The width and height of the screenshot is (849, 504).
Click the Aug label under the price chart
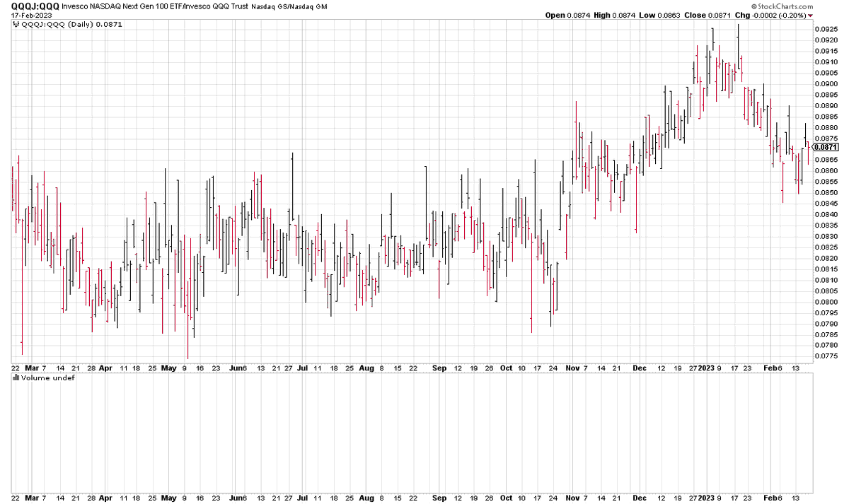click(x=367, y=368)
